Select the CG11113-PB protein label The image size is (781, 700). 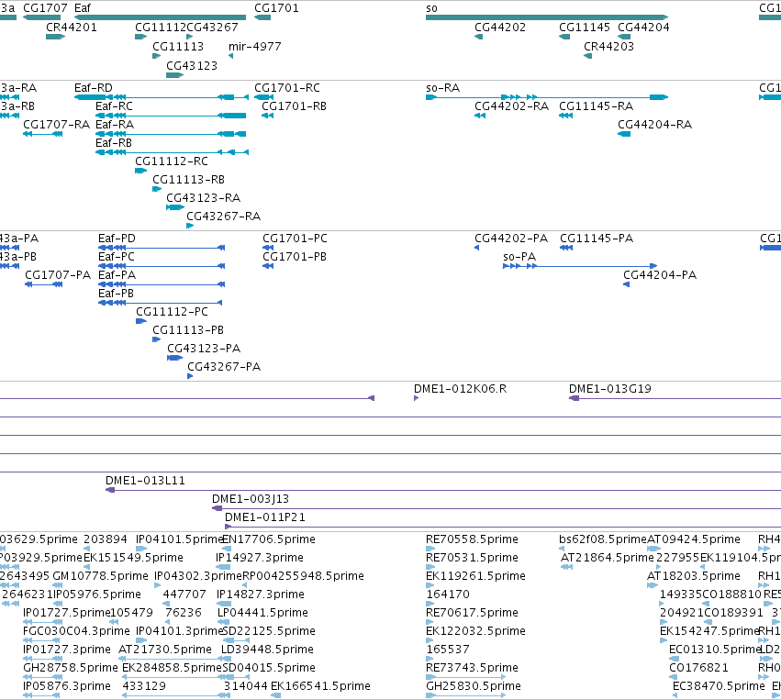click(x=188, y=329)
